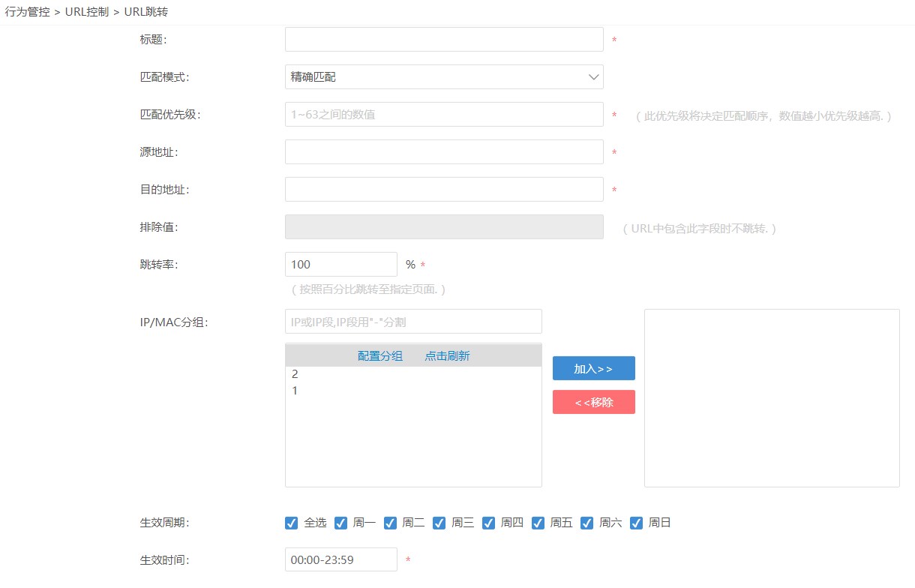Toggle the 周一 checkbox
Image resolution: width=915 pixels, height=588 pixels.
click(x=340, y=523)
